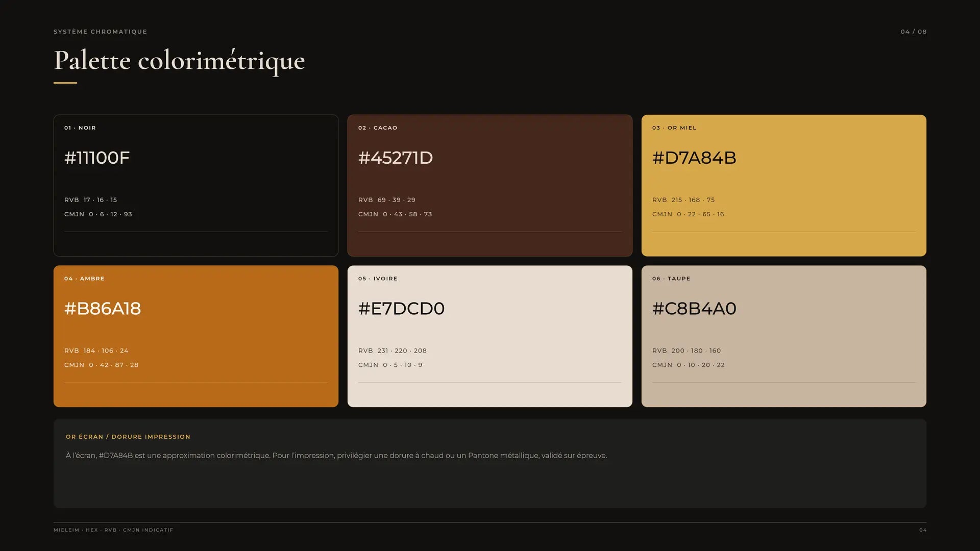980x551 pixels.
Task: Click CMJN 0 · 43 · 58 · 73 value
Action: [395, 214]
